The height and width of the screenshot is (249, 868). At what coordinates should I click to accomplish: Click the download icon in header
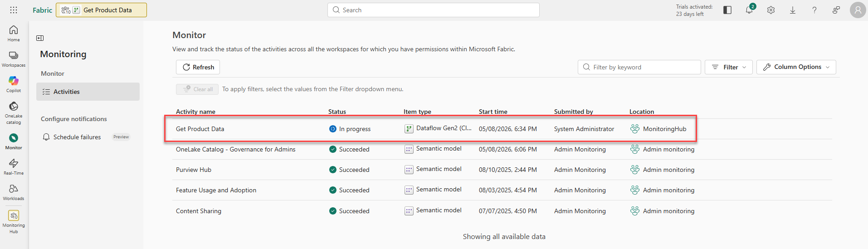(x=793, y=10)
